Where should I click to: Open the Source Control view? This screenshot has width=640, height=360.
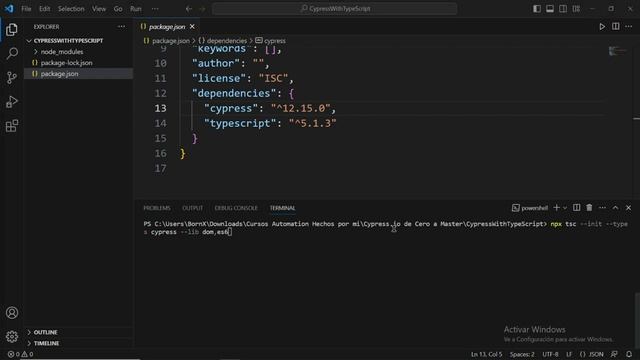12,78
